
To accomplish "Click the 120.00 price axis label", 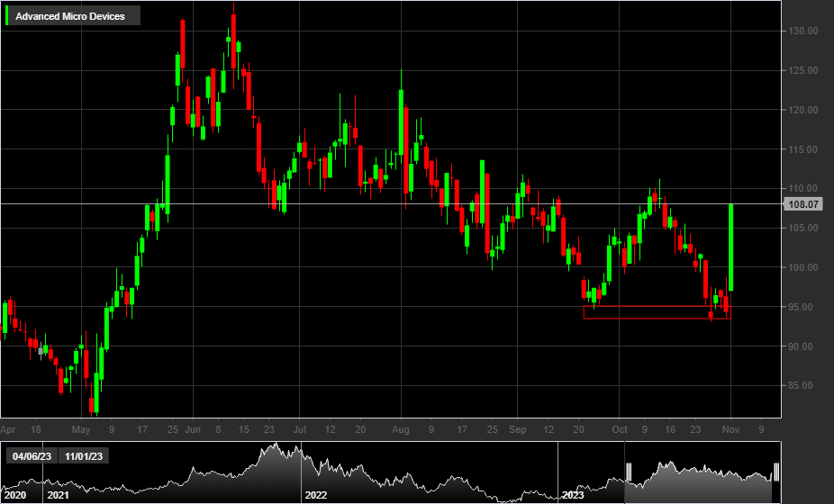I will [x=803, y=110].
